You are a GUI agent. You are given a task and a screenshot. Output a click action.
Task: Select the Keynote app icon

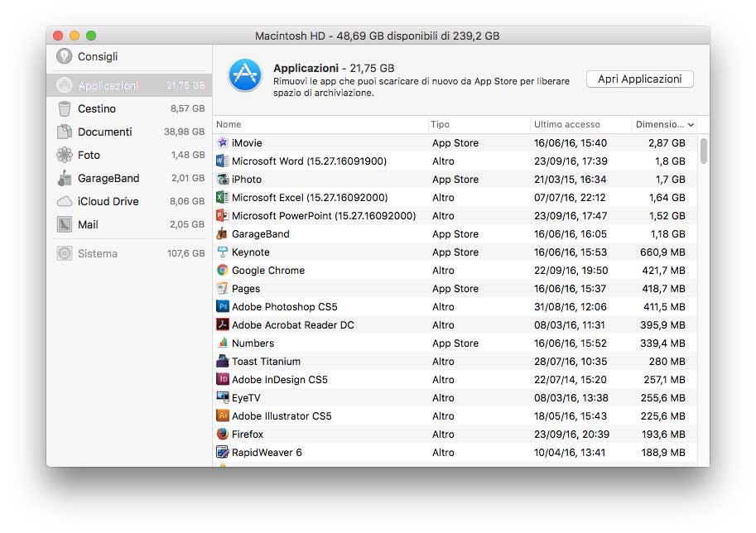click(x=222, y=252)
